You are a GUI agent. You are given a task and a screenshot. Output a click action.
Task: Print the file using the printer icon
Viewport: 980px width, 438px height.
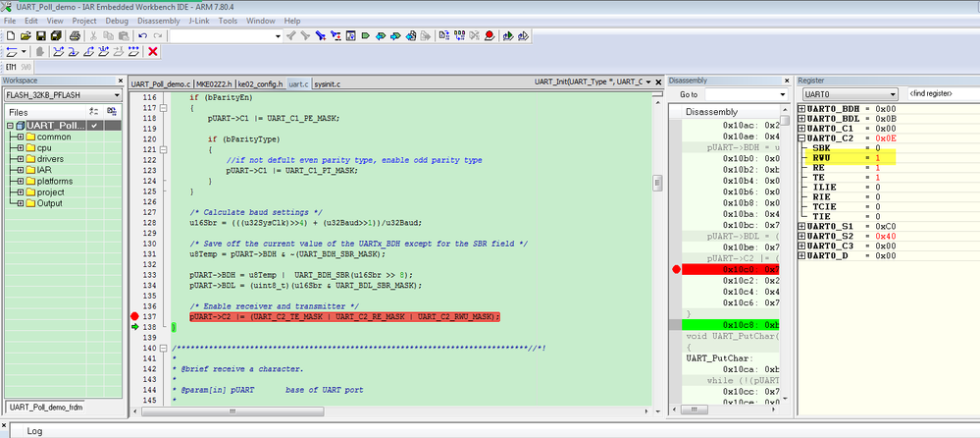click(75, 35)
